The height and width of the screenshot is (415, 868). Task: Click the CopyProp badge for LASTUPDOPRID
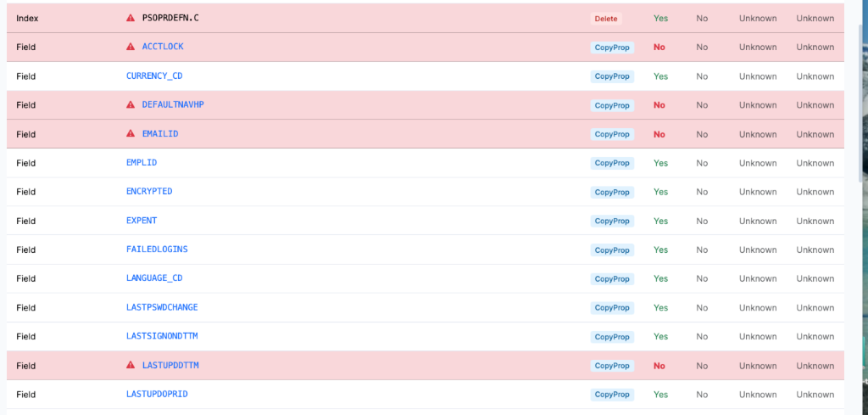tap(612, 395)
